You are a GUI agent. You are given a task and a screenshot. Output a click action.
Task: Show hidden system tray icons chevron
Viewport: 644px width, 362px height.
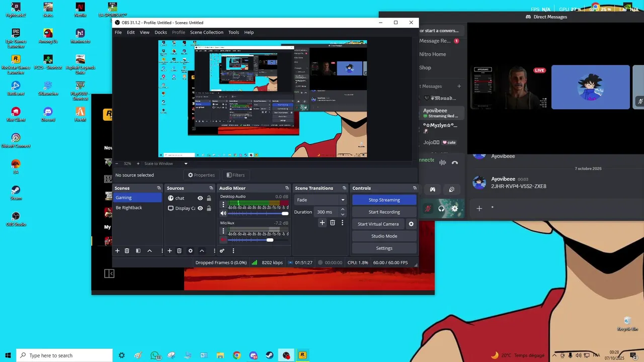[554, 355]
